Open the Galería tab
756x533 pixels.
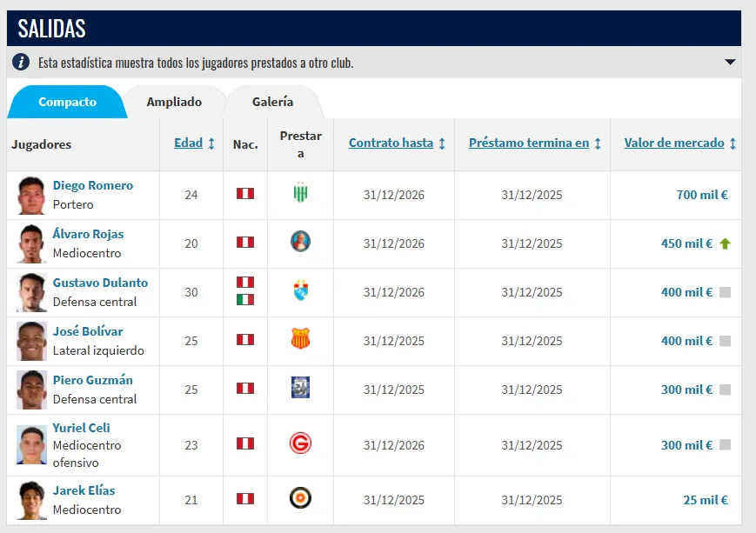[273, 102]
